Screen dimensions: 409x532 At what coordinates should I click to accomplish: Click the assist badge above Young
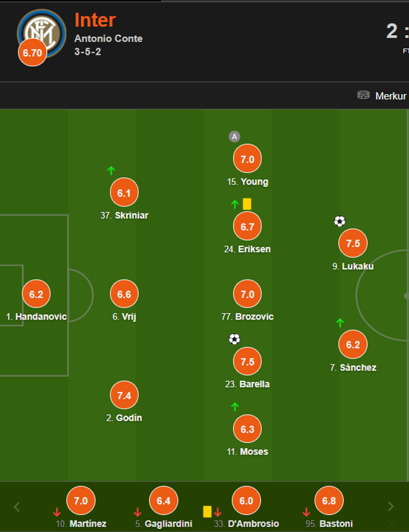[x=235, y=136]
